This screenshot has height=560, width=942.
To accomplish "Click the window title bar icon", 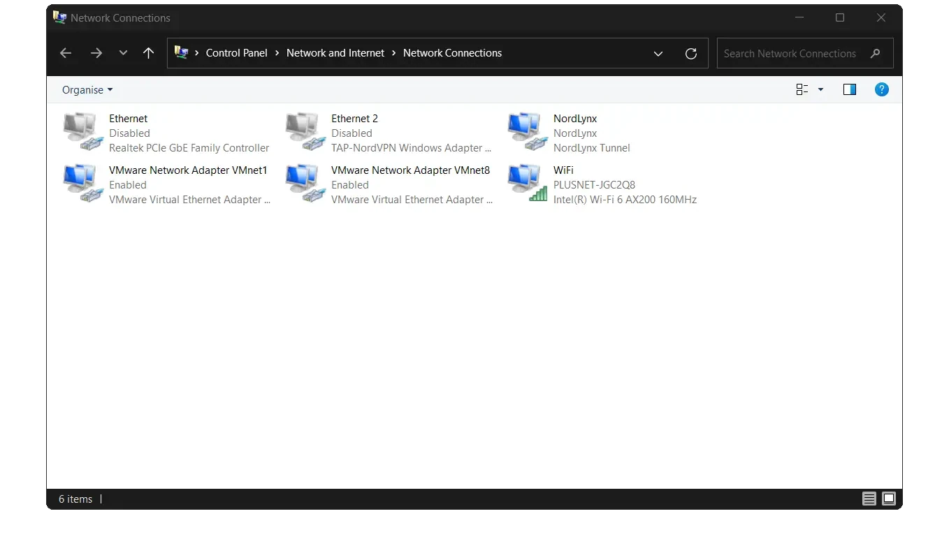I will point(60,17).
